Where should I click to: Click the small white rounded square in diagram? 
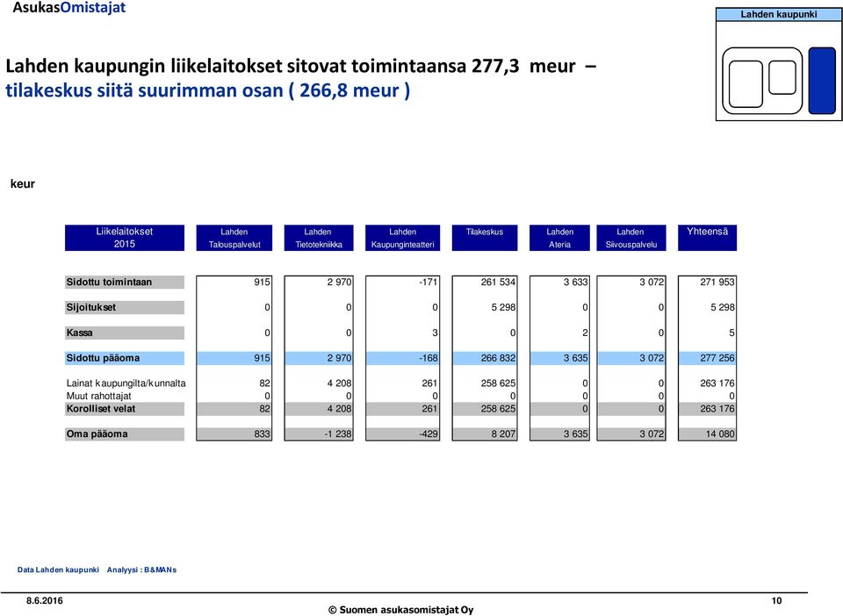click(x=782, y=78)
